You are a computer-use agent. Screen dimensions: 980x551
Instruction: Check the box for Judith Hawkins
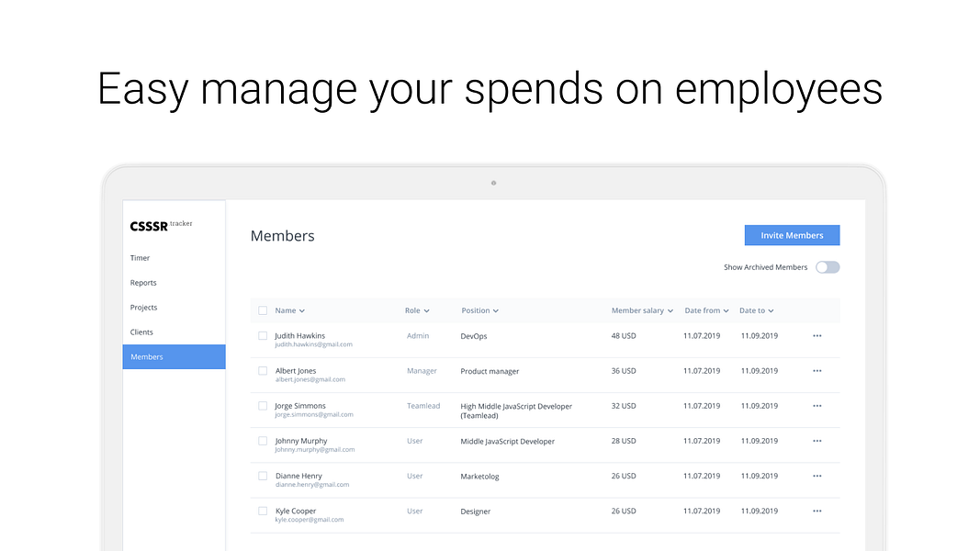(263, 336)
